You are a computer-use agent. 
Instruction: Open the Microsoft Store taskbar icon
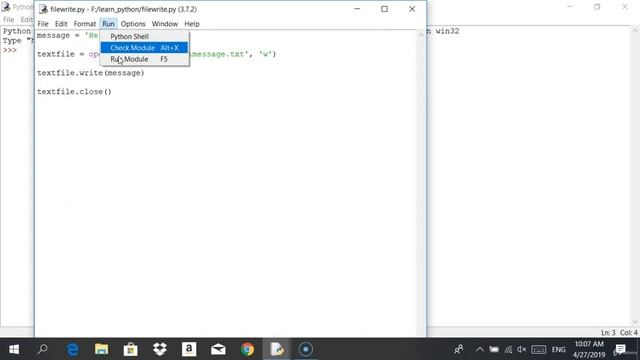pyautogui.click(x=131, y=349)
